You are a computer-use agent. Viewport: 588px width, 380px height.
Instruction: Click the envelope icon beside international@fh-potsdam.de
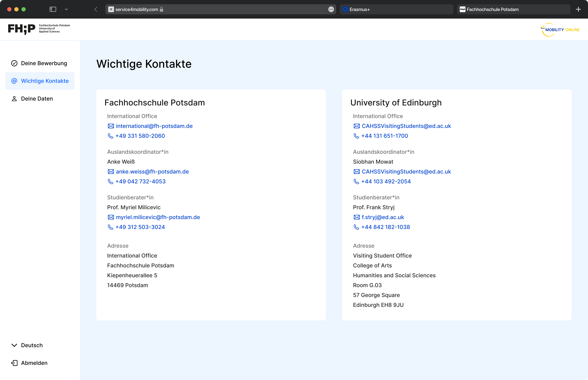point(111,126)
